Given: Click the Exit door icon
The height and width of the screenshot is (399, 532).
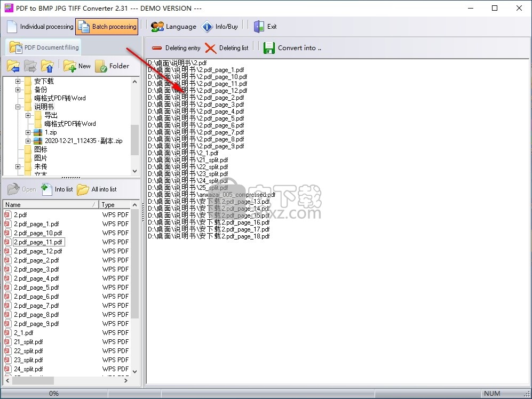Looking at the screenshot, I should [x=259, y=27].
